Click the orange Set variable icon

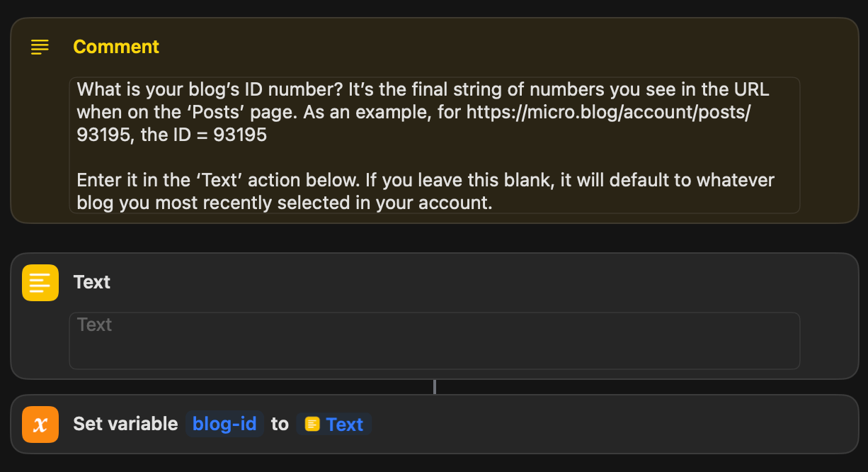pos(40,424)
